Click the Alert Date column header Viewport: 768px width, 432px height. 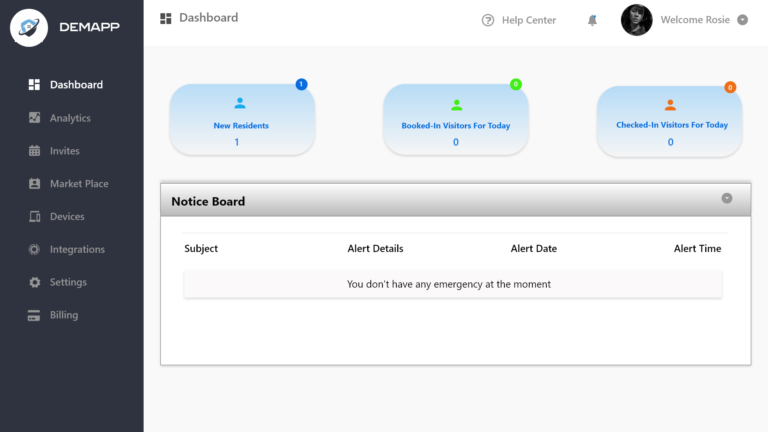coord(533,248)
